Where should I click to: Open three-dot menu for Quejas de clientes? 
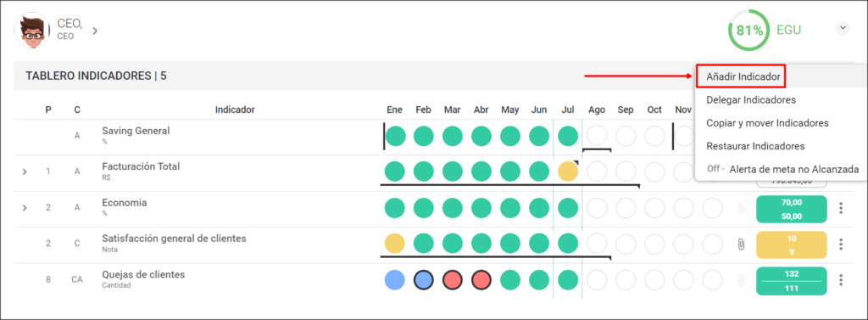pyautogui.click(x=841, y=280)
